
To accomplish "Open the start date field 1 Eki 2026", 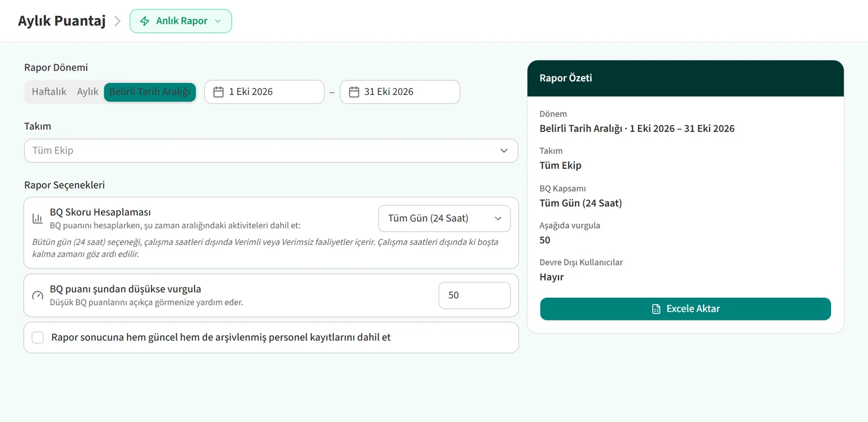I will click(x=264, y=92).
